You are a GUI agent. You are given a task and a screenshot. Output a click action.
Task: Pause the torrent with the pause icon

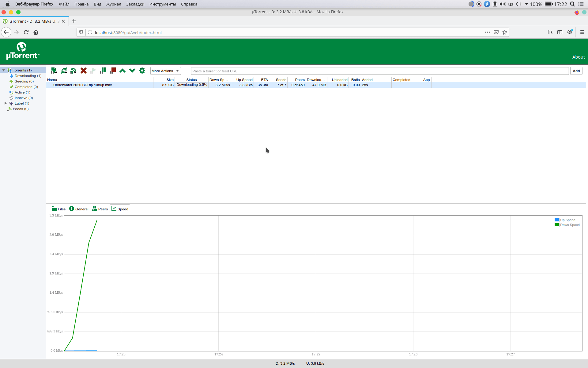103,71
